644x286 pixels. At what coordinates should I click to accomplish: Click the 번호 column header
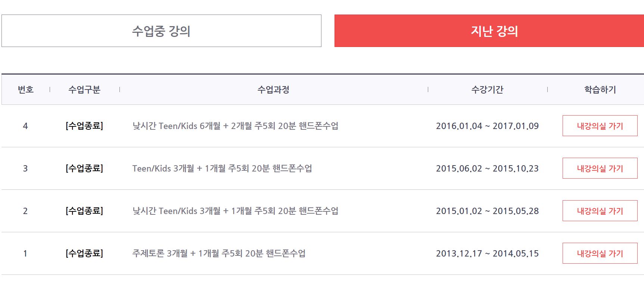(26, 89)
